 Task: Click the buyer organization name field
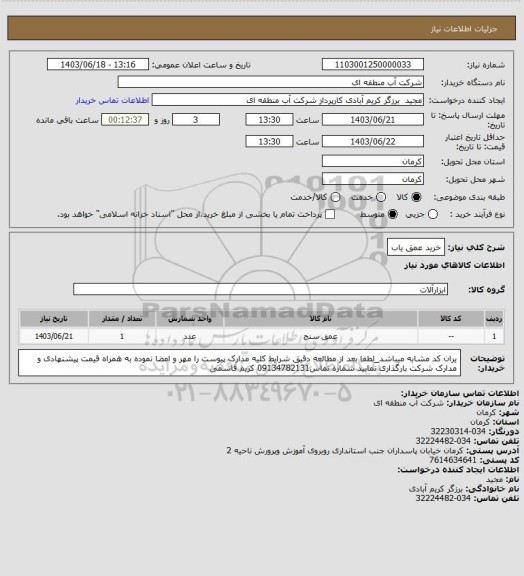tap(270, 82)
